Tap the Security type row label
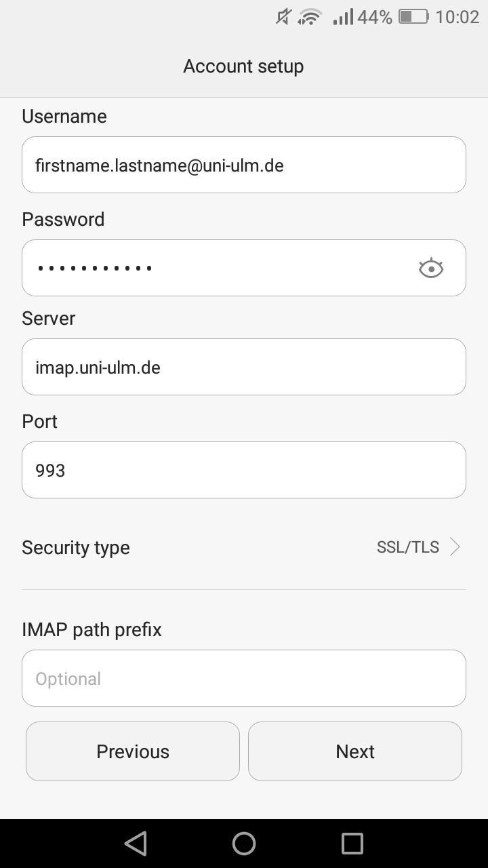488x868 pixels. (x=76, y=548)
